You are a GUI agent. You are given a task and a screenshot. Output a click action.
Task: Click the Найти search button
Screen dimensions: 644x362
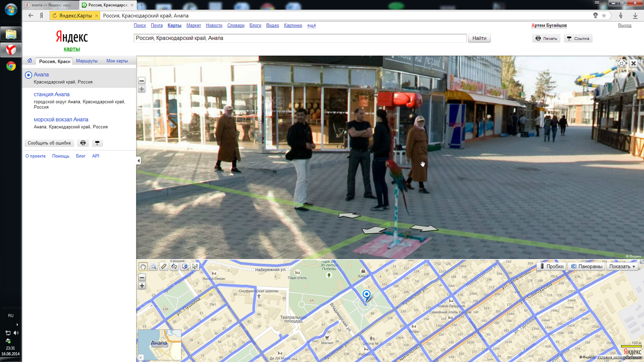coord(479,38)
